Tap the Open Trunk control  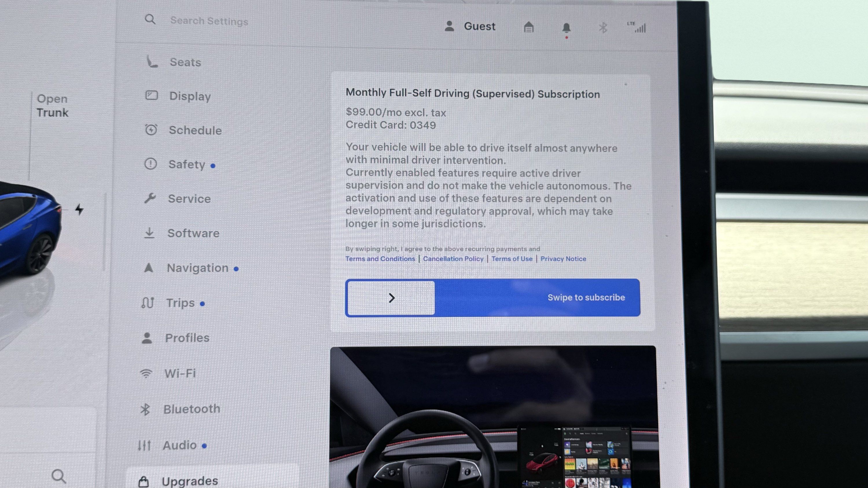coord(53,106)
